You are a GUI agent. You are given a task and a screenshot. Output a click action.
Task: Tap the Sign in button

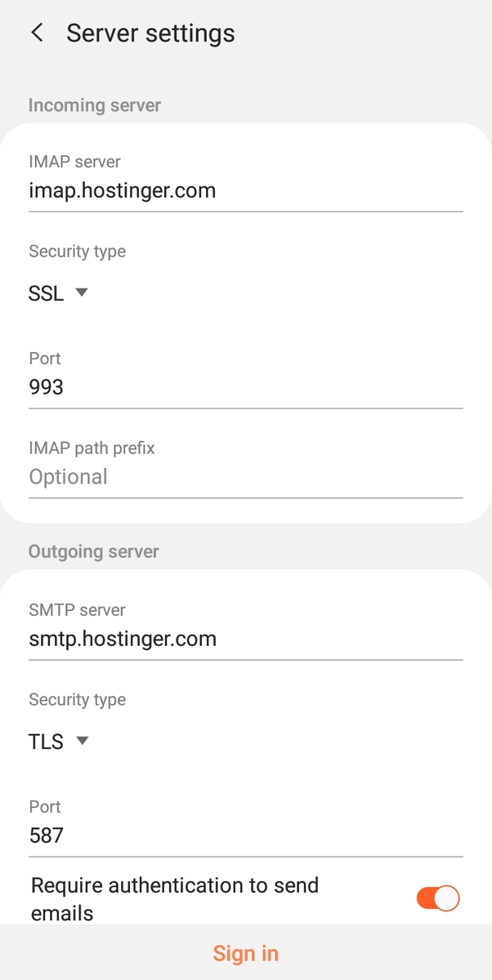246,953
